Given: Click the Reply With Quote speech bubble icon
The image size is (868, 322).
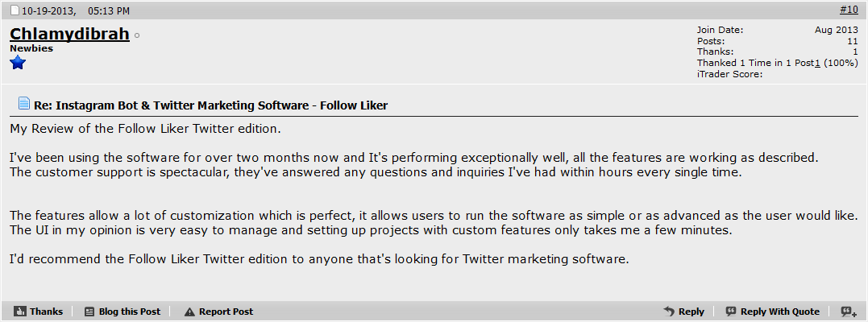Looking at the screenshot, I should coord(731,312).
